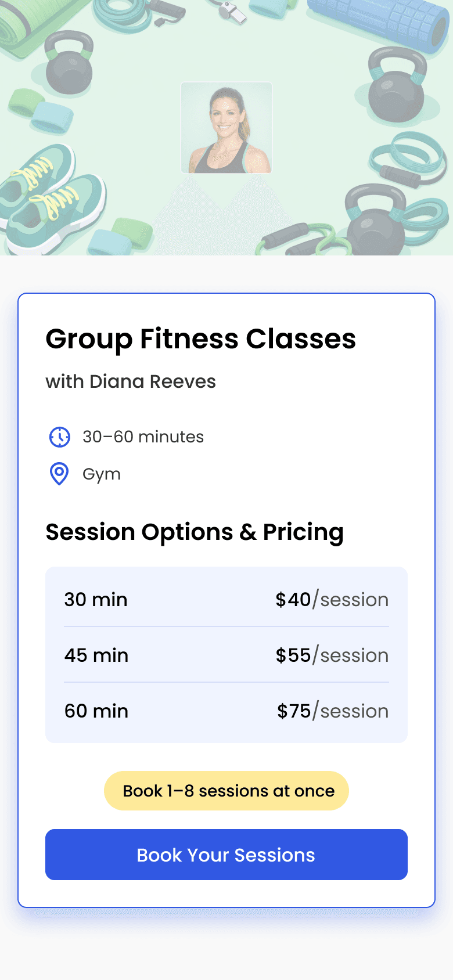Click the $75/session price
Screen dimensions: 453x980
pyautogui.click(x=332, y=711)
